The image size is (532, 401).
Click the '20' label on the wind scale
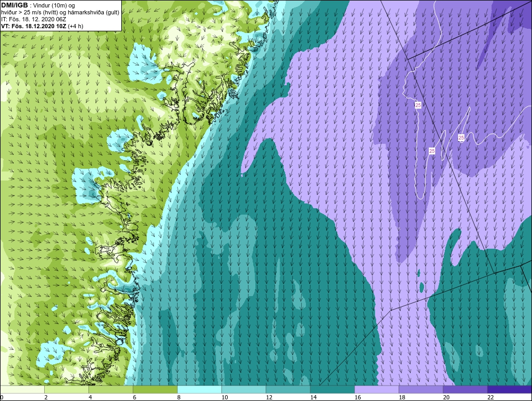coord(446,398)
